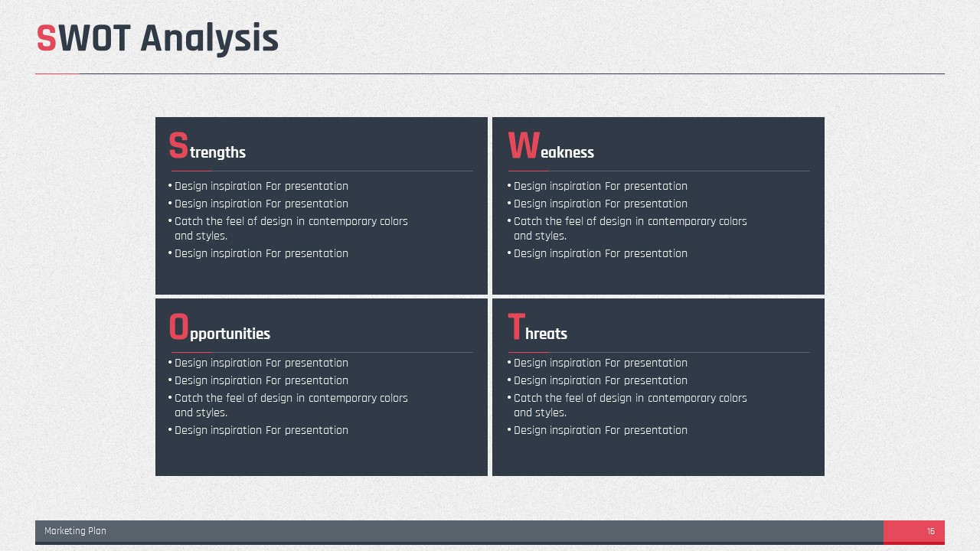Click the large red O in Opportunities
Image resolution: width=980 pixels, height=551 pixels.
[178, 328]
